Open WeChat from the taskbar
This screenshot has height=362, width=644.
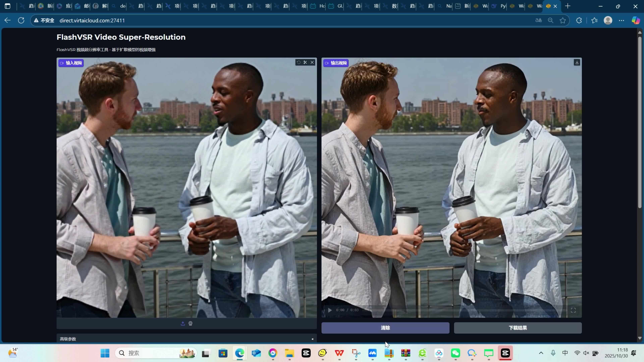coord(455,353)
